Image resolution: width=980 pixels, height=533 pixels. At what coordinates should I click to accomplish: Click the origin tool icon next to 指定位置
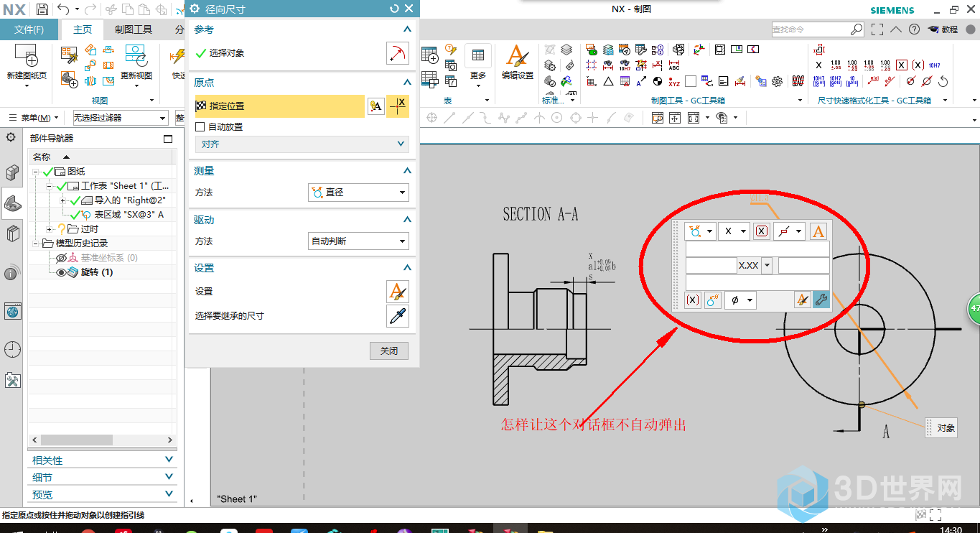pos(397,106)
